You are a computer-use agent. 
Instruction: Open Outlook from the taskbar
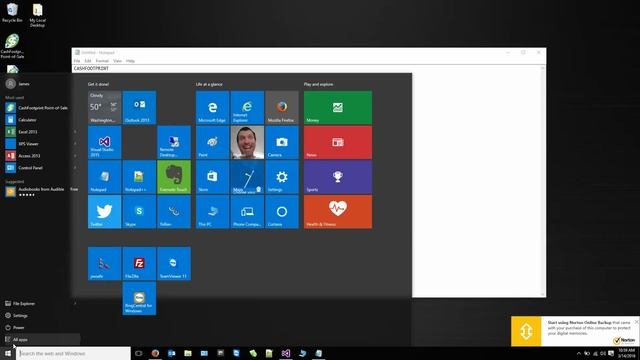tap(171, 353)
